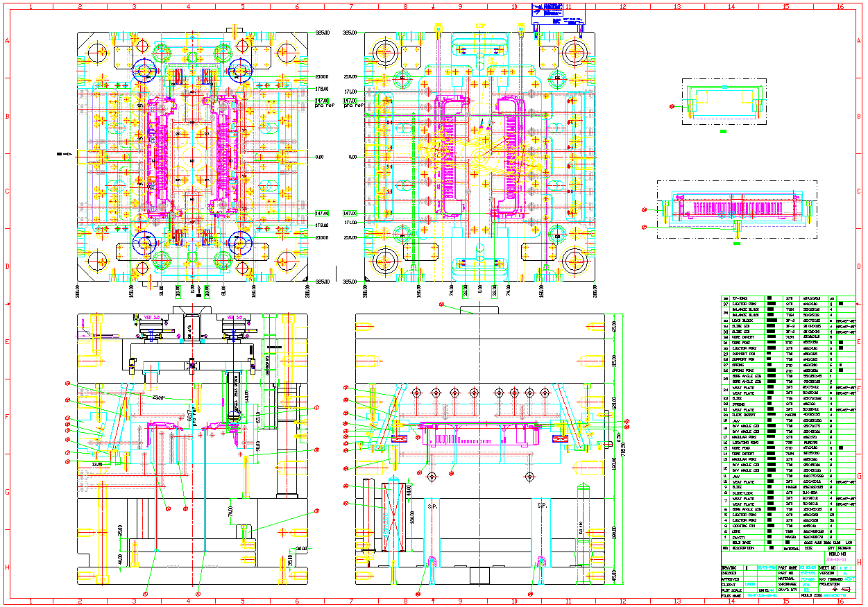The width and height of the screenshot is (868, 607).
Task: Click the 0.00 centerline dimension between the plan views
Action: (320, 157)
